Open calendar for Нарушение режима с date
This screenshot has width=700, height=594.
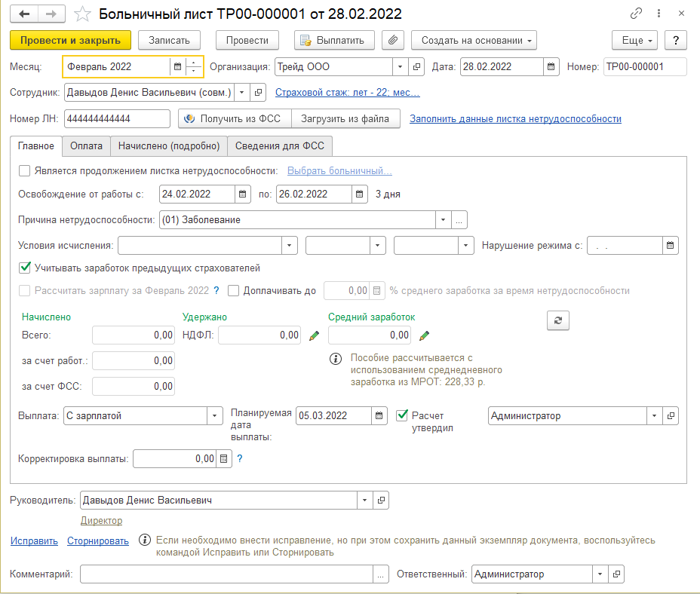[670, 246]
